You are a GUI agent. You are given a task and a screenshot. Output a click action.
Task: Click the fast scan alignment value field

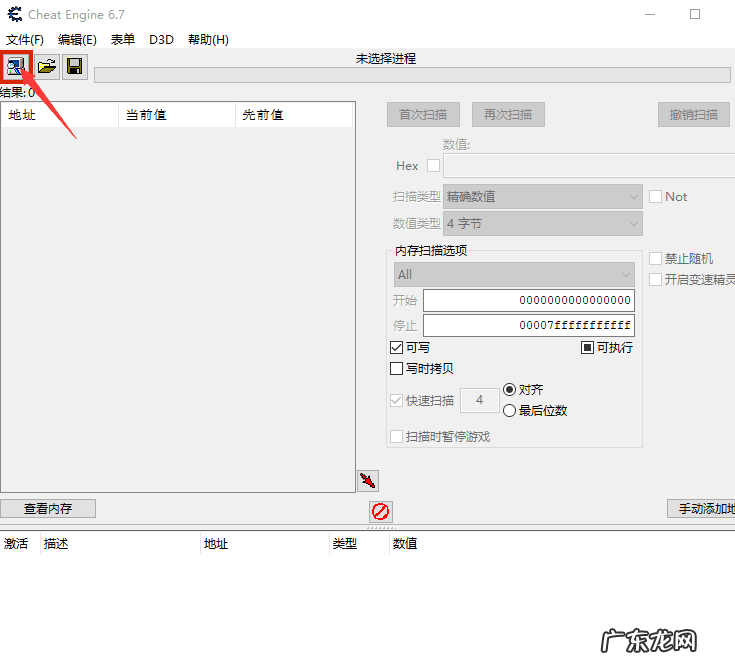(480, 400)
